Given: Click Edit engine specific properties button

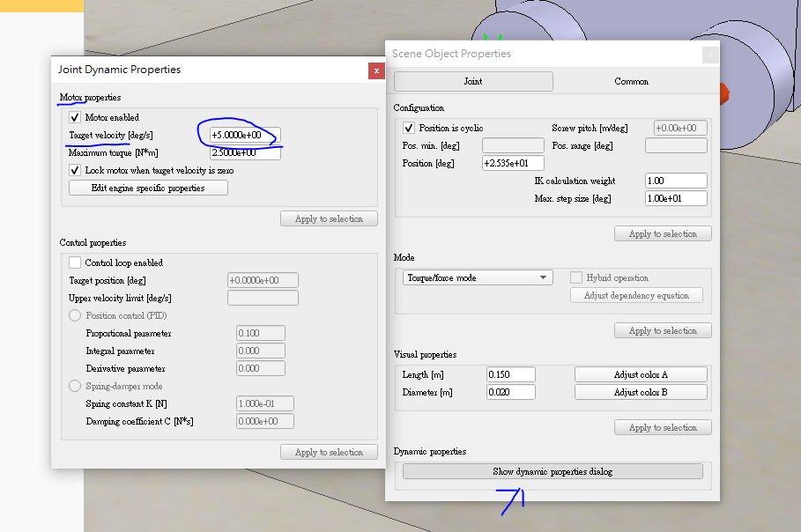Looking at the screenshot, I should 147,188.
